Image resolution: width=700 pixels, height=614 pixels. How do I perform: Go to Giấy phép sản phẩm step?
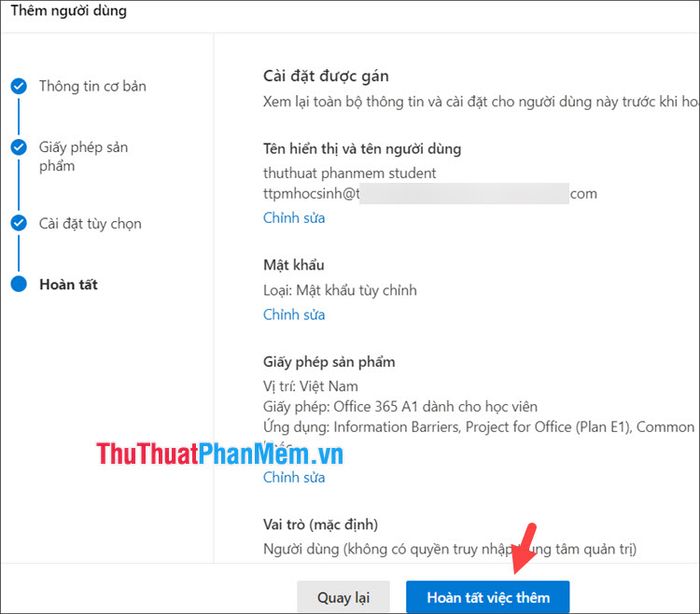(83, 156)
